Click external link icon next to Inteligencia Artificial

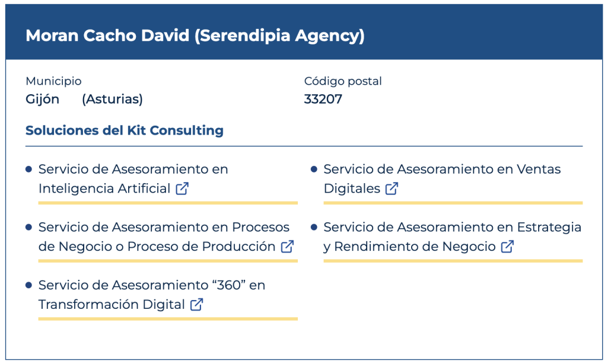click(183, 189)
